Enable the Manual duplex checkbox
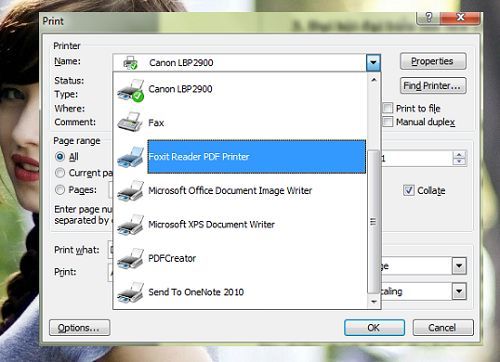The image size is (500, 362). 387,122
